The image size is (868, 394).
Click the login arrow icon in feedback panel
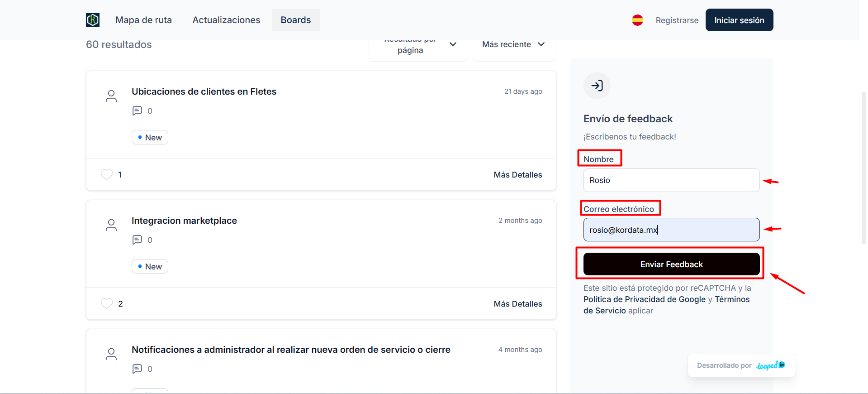597,86
